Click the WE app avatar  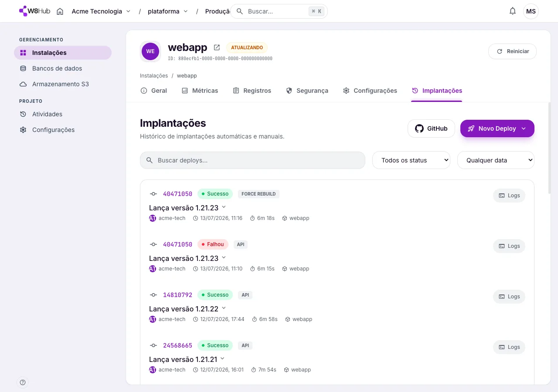(x=150, y=51)
